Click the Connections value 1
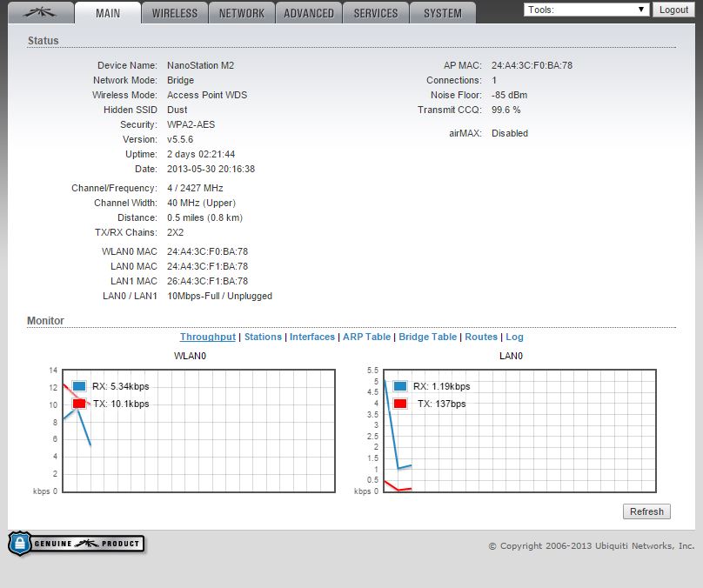 (494, 80)
